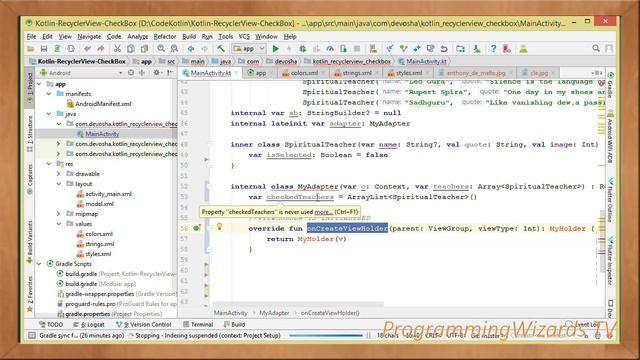Viewport: 640px width, 360px height.
Task: Select AndroidManifest.xml in the project tree
Action: click(99, 104)
